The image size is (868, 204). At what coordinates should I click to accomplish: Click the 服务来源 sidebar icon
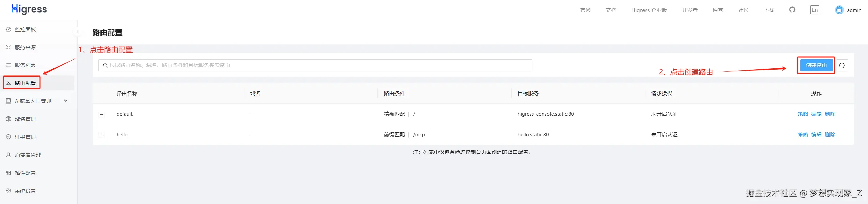[x=9, y=47]
